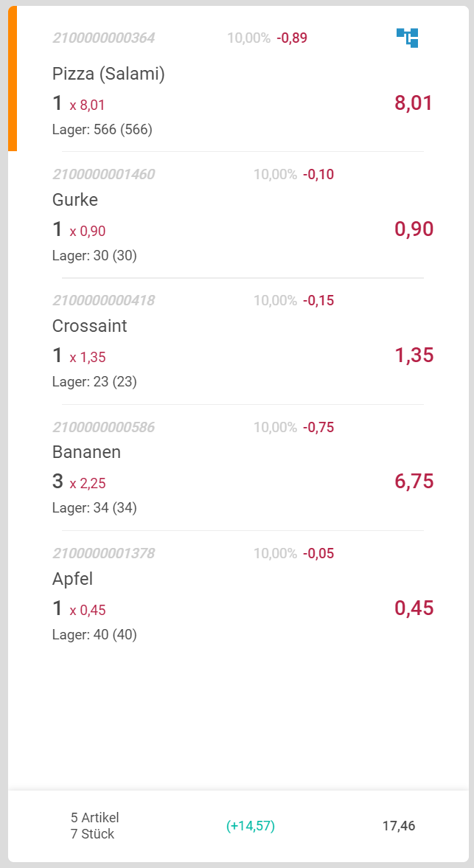Click the green (+14,57) amount
This screenshot has width=474, height=868.
pos(251,826)
